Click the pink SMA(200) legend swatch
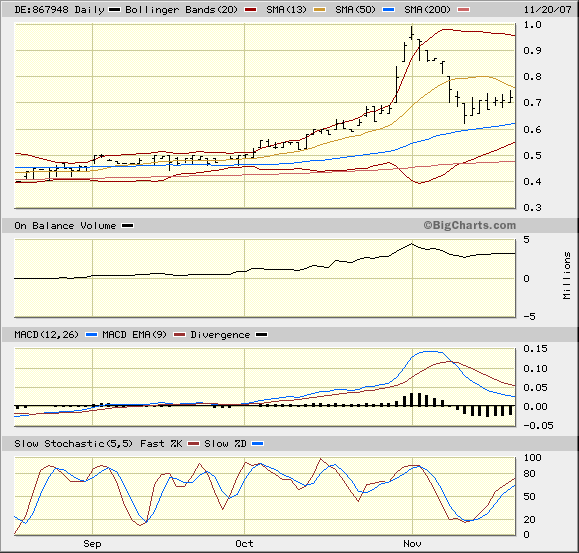579x553 pixels. click(464, 10)
